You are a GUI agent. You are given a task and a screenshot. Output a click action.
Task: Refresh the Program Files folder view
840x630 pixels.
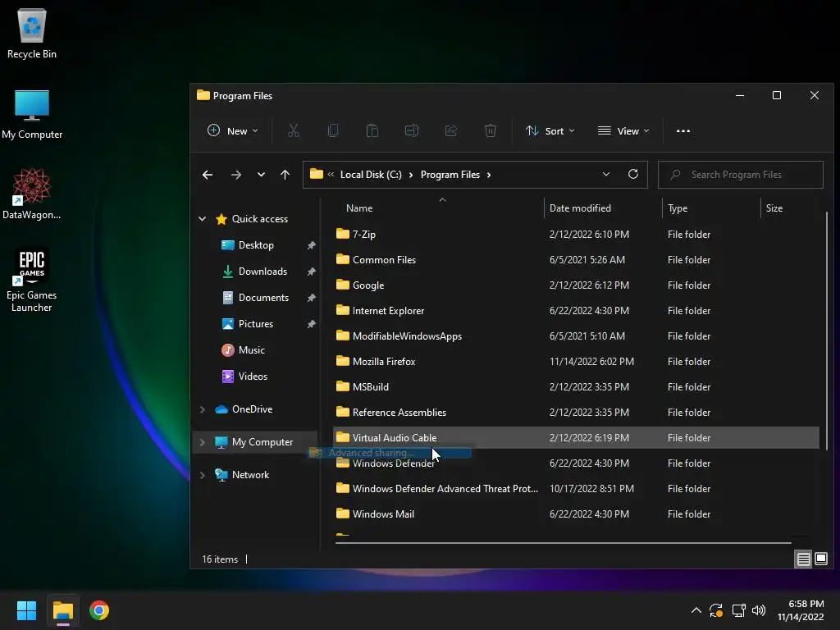[633, 174]
